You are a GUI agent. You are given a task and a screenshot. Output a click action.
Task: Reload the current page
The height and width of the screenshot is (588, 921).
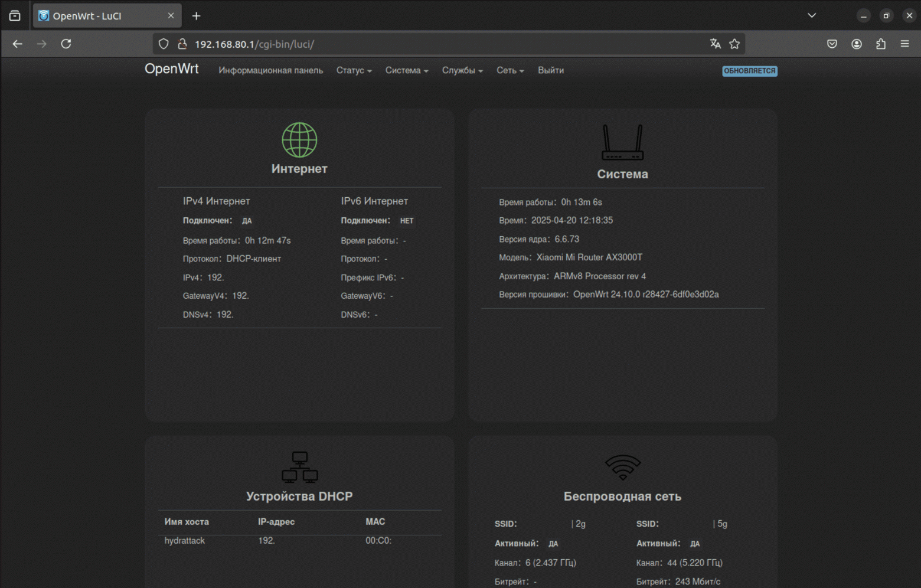66,44
